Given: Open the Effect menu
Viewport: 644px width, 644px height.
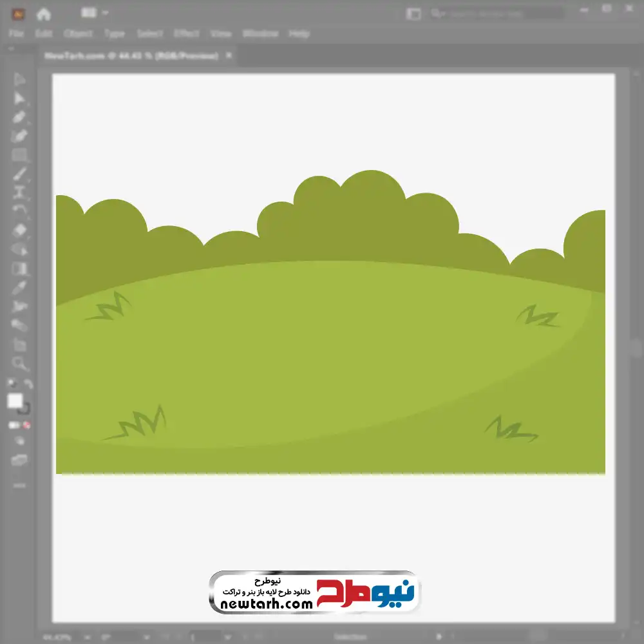Looking at the screenshot, I should [x=187, y=33].
